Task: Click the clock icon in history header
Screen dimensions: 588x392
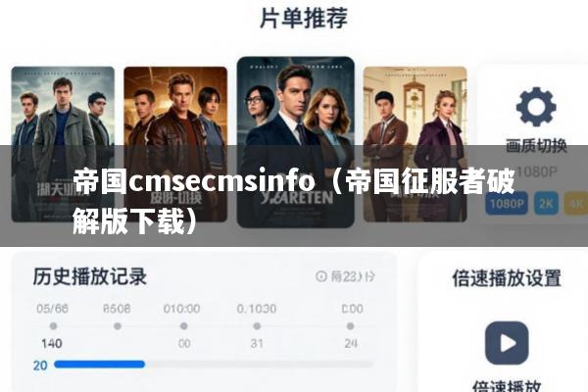Action: click(321, 276)
